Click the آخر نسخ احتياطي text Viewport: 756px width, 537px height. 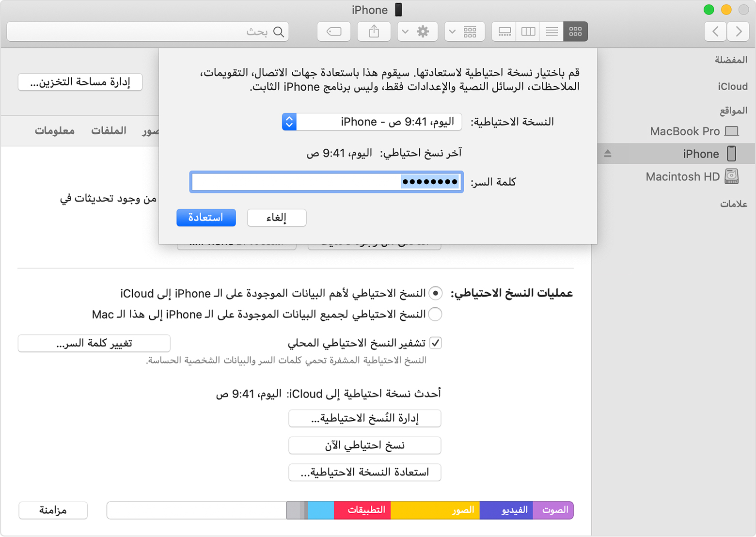point(421,153)
